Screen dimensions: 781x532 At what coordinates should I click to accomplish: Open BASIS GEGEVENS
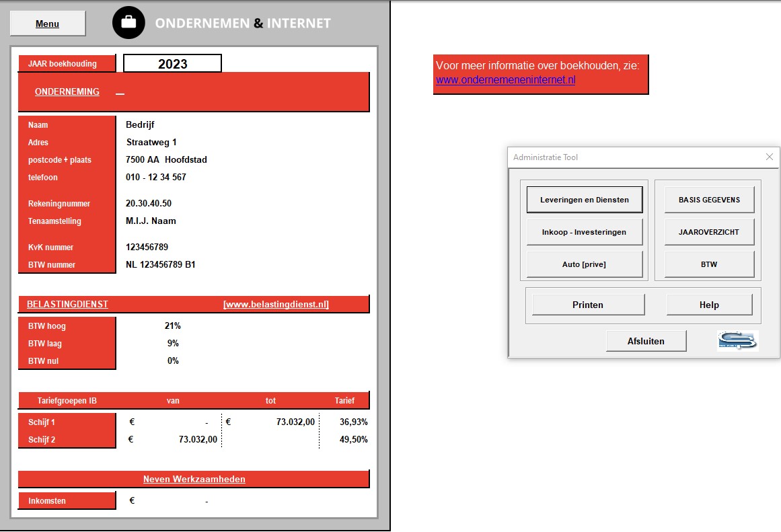point(709,200)
